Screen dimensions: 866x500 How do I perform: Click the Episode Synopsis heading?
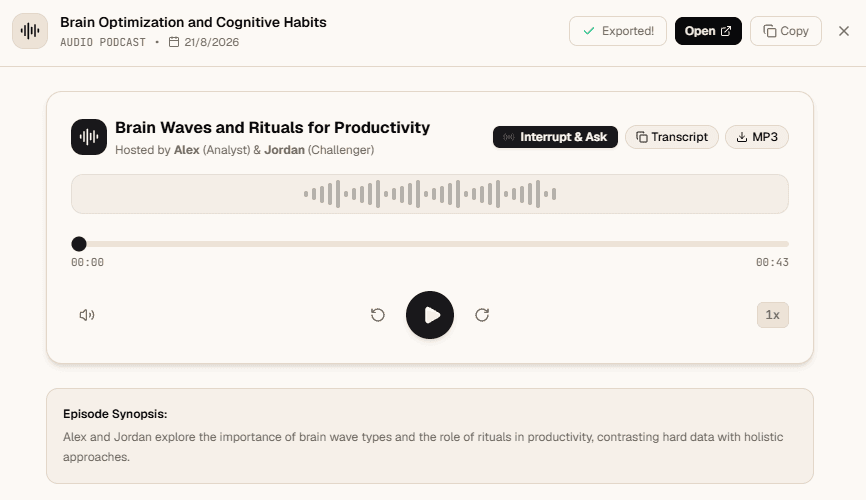(x=115, y=414)
